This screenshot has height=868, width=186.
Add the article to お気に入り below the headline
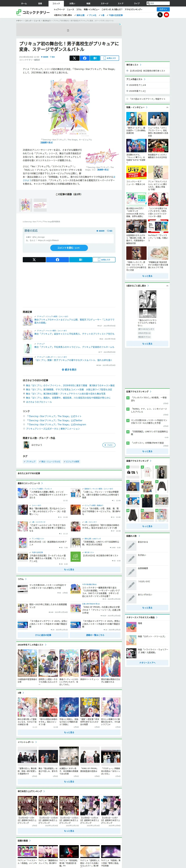tap(109, 58)
